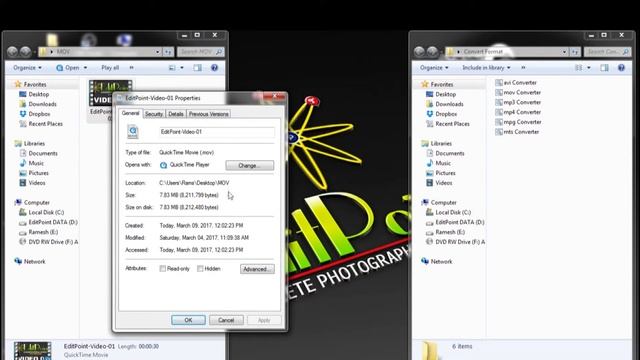Image resolution: width=640 pixels, height=360 pixels.
Task: Check the Read-only attribute checkbox
Action: coord(163,269)
